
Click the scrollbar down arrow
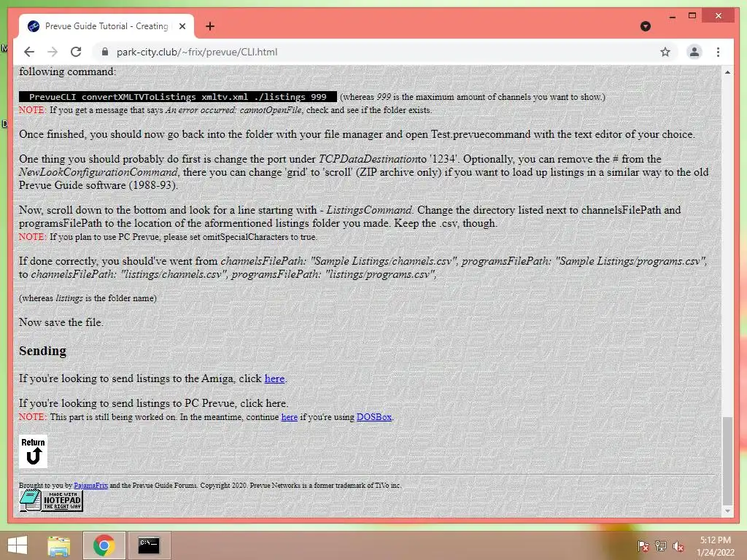727,511
